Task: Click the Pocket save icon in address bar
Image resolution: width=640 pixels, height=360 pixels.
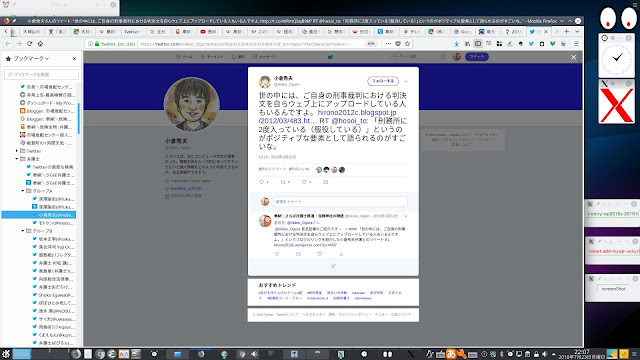Action: (x=398, y=44)
